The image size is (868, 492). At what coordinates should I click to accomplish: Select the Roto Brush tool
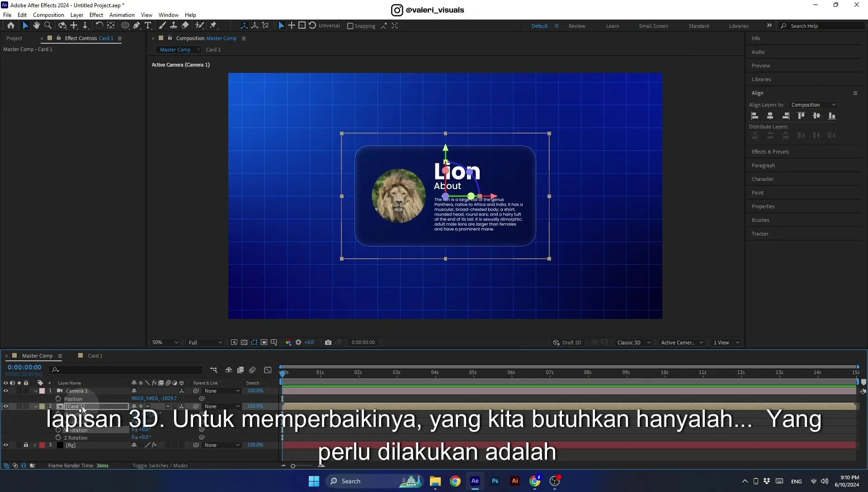(x=199, y=26)
